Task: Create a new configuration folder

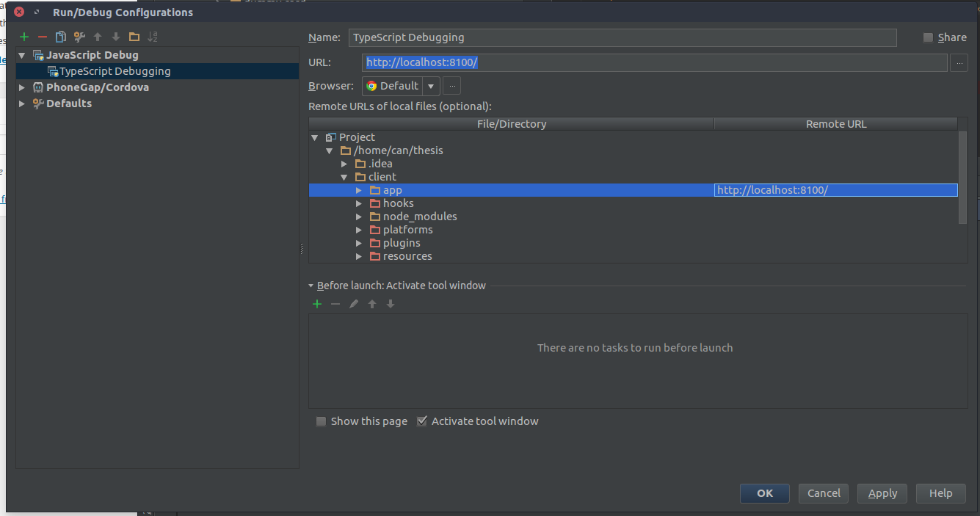Action: click(134, 37)
